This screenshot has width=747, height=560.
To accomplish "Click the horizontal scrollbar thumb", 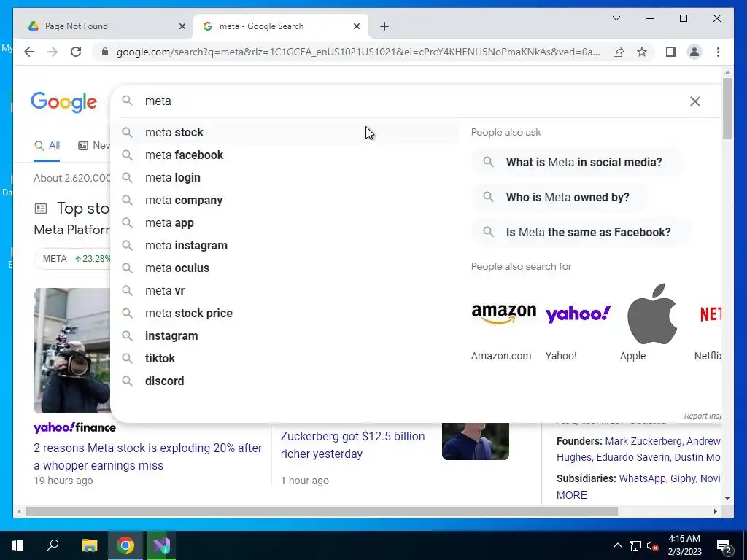I will tap(322, 511).
